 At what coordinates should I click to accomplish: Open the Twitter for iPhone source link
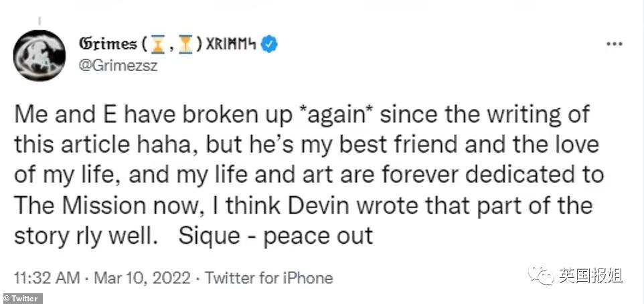tap(268, 277)
